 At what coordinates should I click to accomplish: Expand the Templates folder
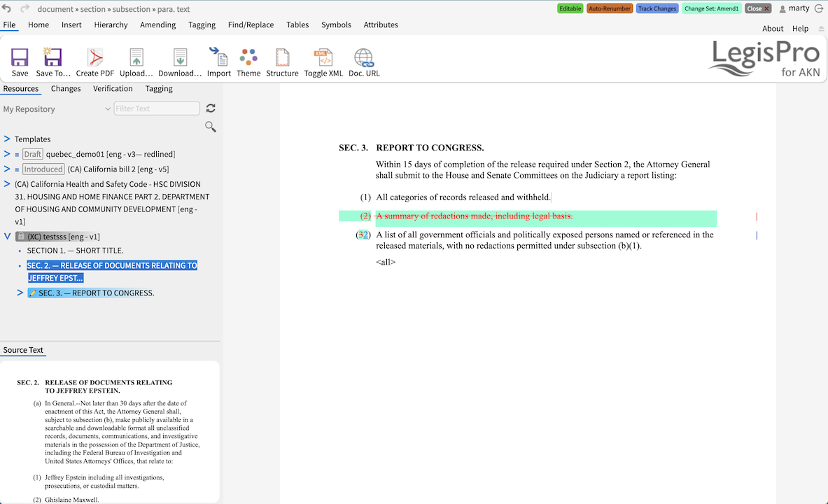(7, 139)
